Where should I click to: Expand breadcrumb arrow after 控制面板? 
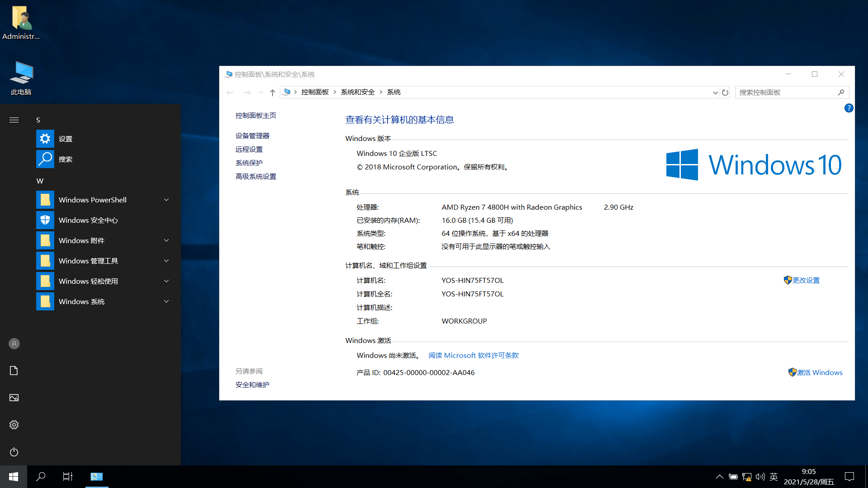pyautogui.click(x=335, y=92)
